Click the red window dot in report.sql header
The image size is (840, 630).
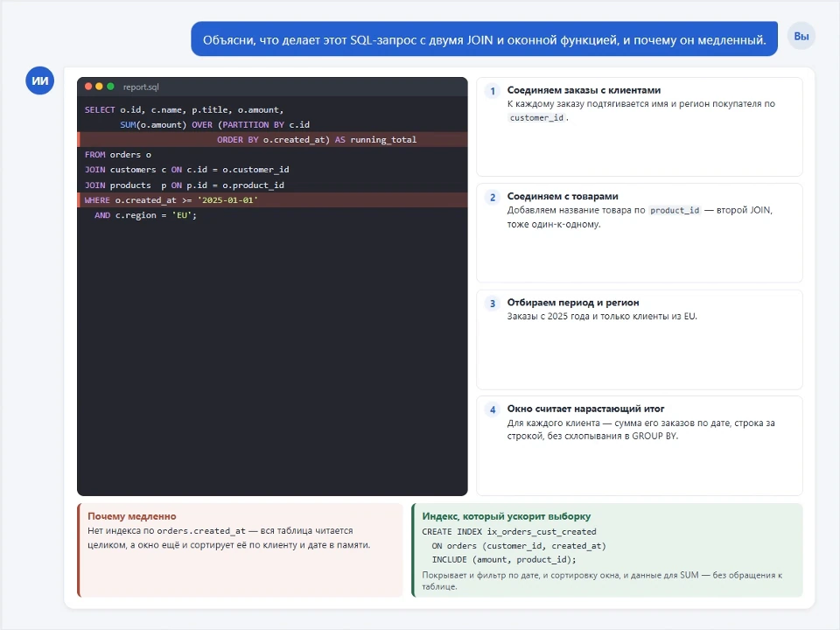[x=88, y=87]
